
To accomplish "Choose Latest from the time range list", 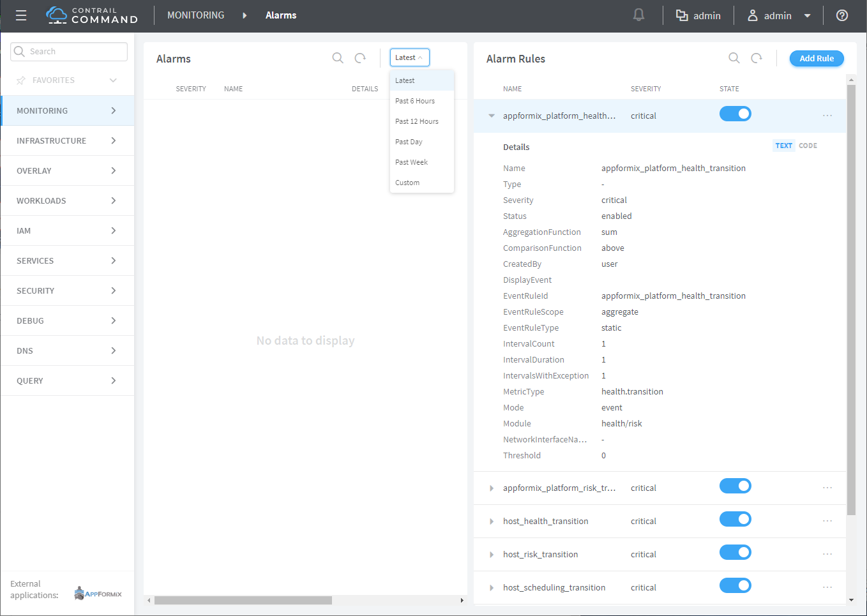I will [x=422, y=80].
